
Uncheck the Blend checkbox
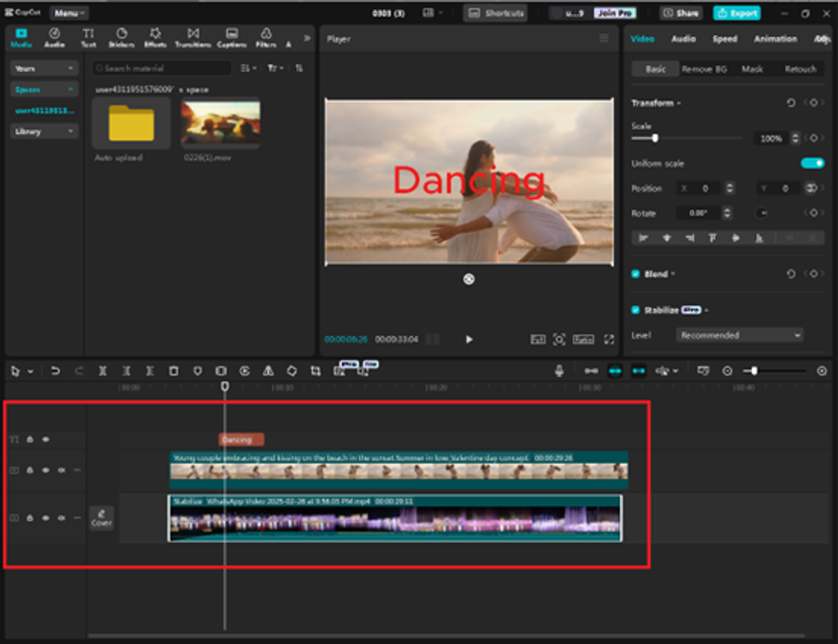click(x=635, y=275)
